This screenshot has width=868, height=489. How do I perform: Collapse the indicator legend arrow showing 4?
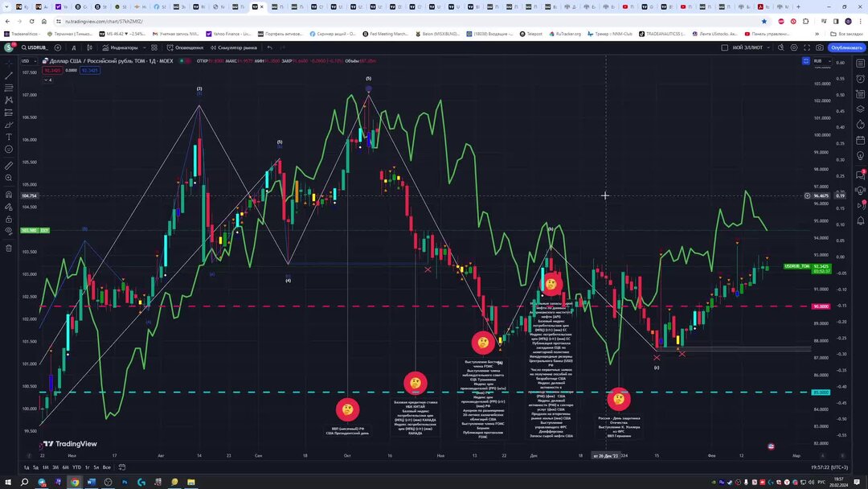[48, 80]
